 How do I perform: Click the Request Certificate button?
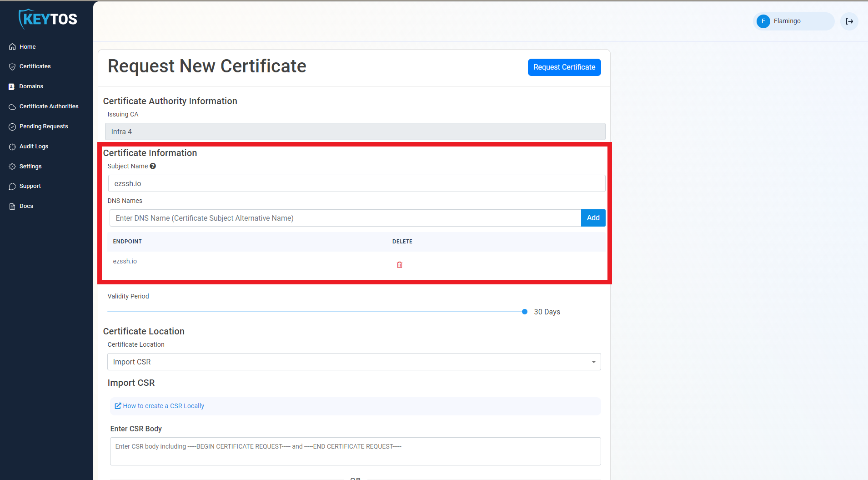pyautogui.click(x=564, y=67)
